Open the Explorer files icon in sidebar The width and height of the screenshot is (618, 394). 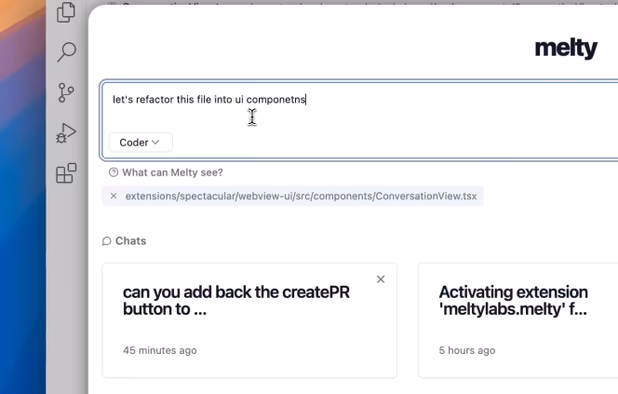pos(66,12)
